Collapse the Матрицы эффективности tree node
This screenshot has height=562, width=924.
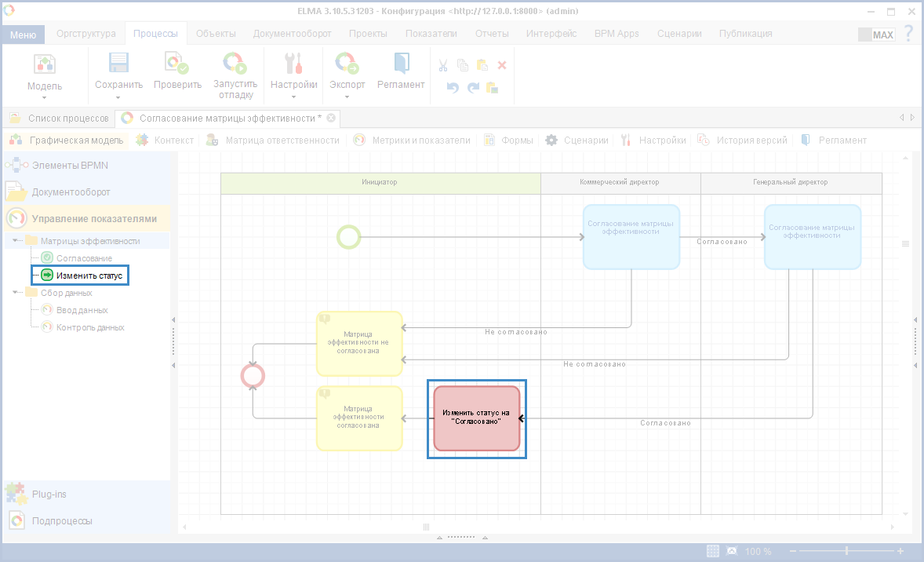(16, 241)
